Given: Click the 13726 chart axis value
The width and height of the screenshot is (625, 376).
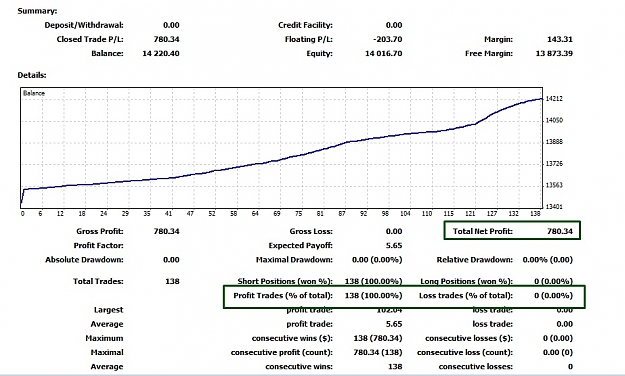Looking at the screenshot, I should 554,163.
